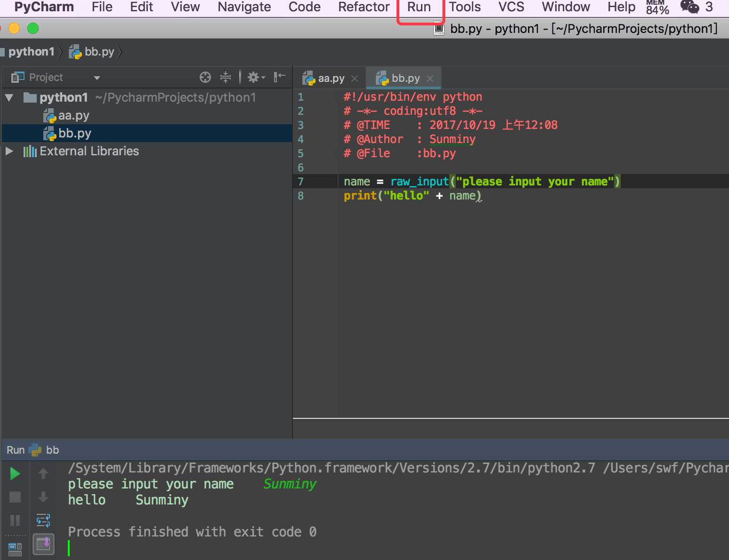This screenshot has height=560, width=729.
Task: Open the File menu
Action: [102, 7]
